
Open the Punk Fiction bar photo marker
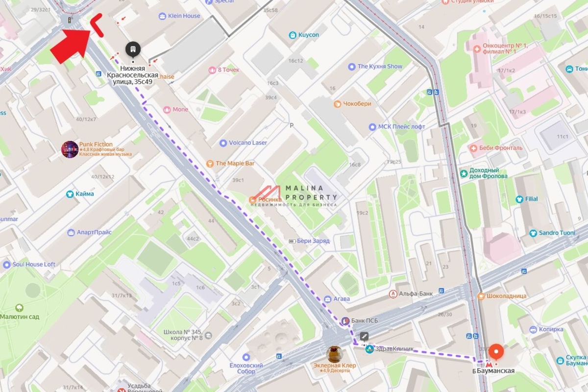70,149
